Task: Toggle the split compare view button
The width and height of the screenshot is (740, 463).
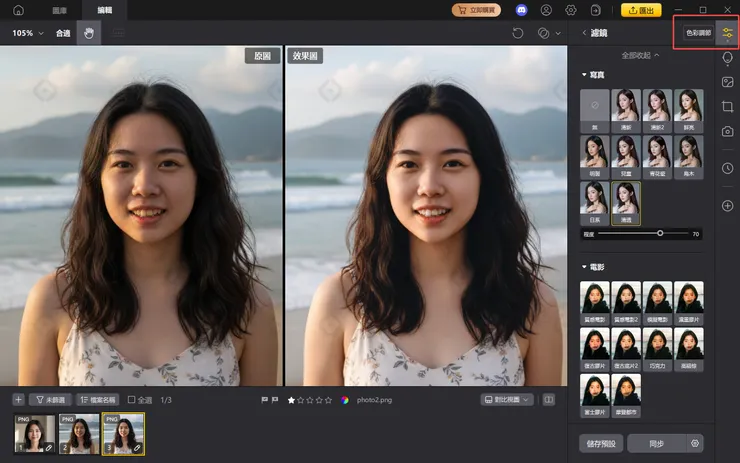Action: 548,400
